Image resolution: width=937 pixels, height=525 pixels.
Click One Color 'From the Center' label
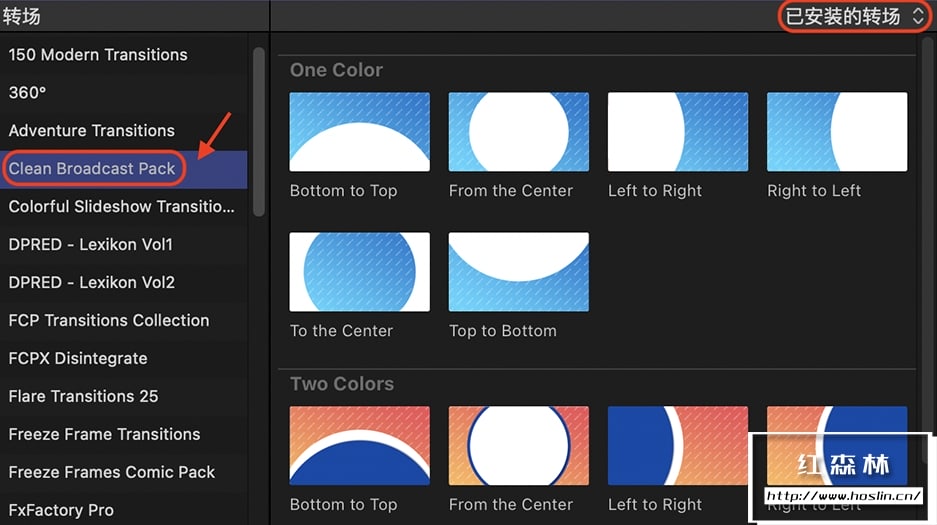pos(511,191)
